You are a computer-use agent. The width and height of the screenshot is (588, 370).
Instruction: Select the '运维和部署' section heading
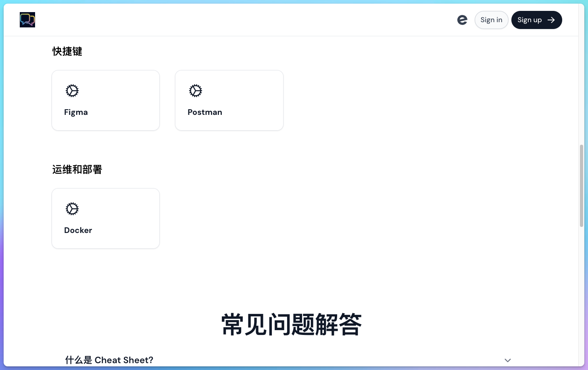point(77,169)
